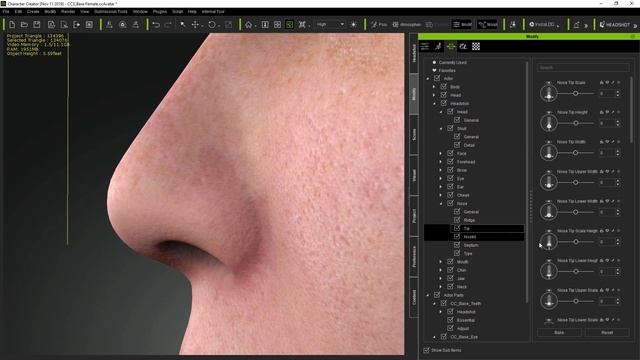Open the material icon in Modify panel
Screen dimensions: 640x360
click(463, 47)
